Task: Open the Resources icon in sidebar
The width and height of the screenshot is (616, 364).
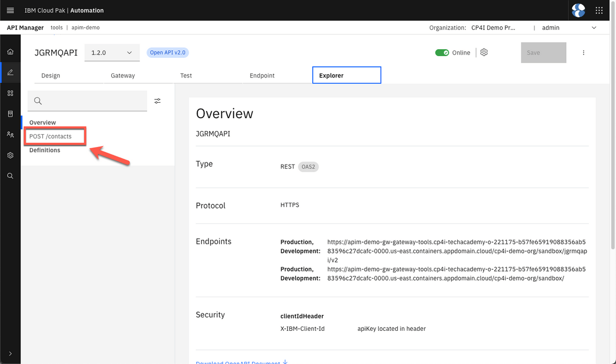Action: click(10, 114)
